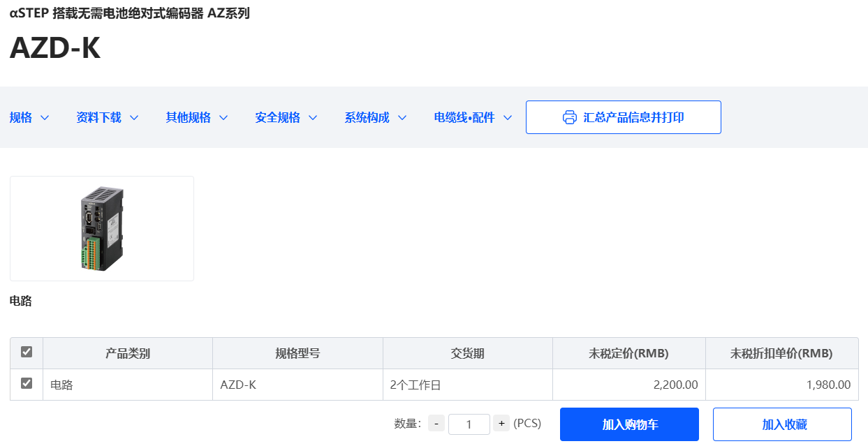Viewport: 868px width, 446px height.
Task: Uncheck the select-all checkbox in table header
Action: tap(26, 352)
